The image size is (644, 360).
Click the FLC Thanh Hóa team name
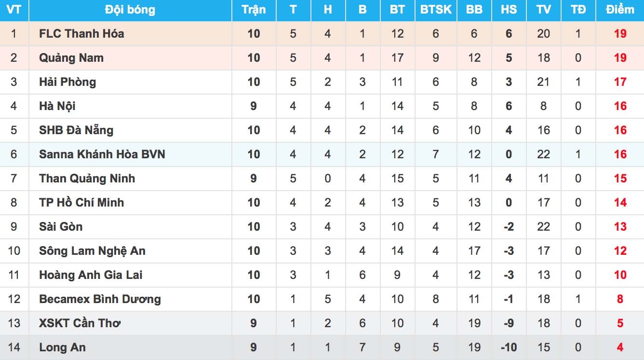81,34
